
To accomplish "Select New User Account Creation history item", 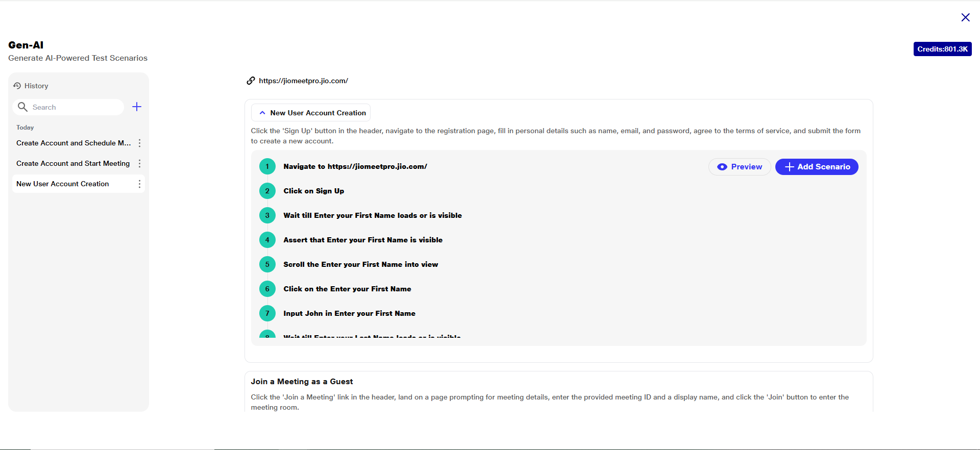I will 63,184.
